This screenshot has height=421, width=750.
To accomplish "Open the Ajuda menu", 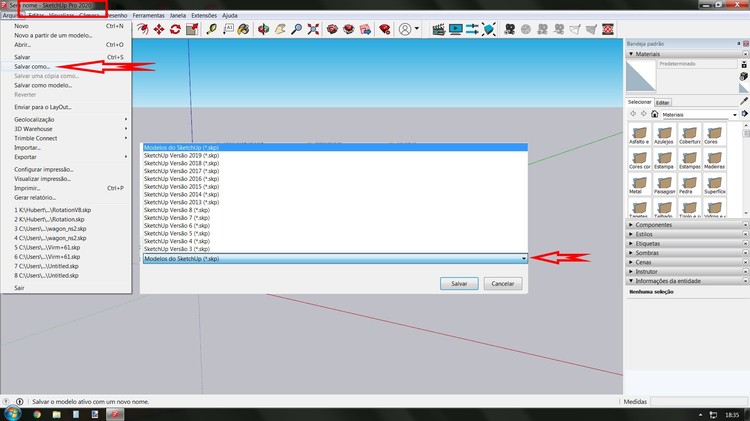I will pyautogui.click(x=230, y=16).
